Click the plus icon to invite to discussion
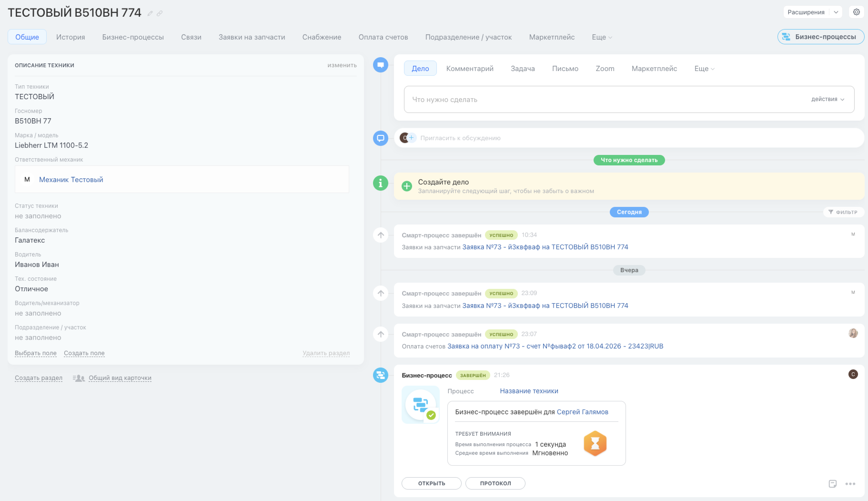Screen dimensions: 868x501 pos(411,138)
